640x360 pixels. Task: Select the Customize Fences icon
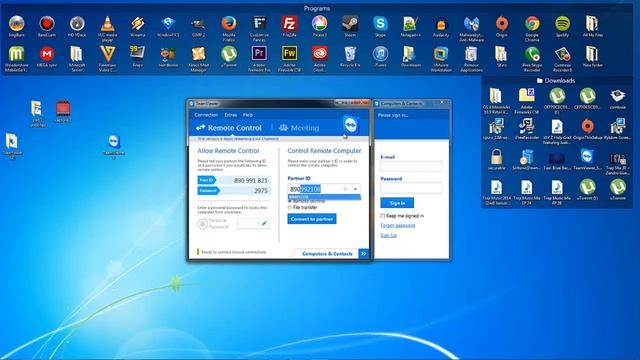[259, 29]
